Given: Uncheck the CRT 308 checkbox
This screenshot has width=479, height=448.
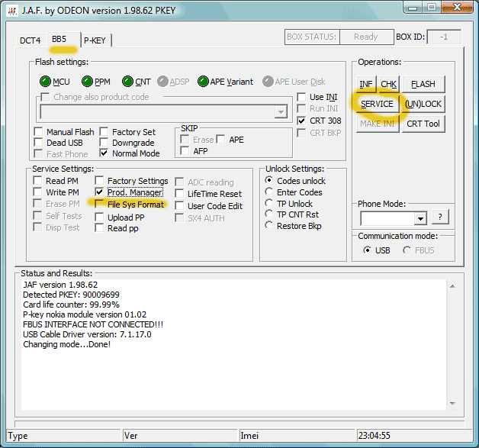Looking at the screenshot, I should [301, 121].
